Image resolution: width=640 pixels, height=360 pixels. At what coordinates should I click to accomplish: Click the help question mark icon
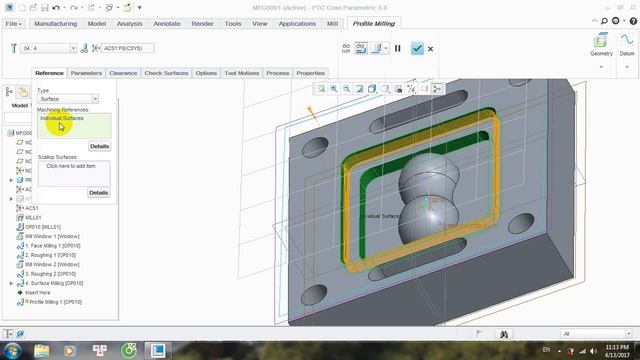point(633,21)
